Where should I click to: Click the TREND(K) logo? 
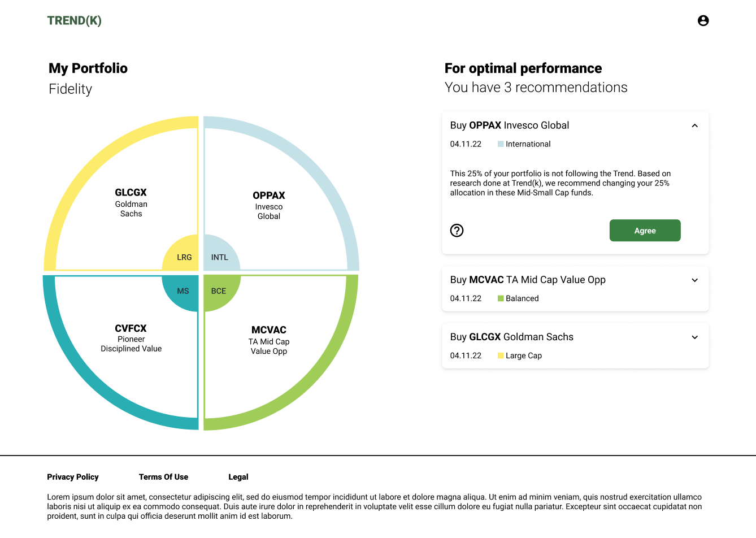point(75,21)
